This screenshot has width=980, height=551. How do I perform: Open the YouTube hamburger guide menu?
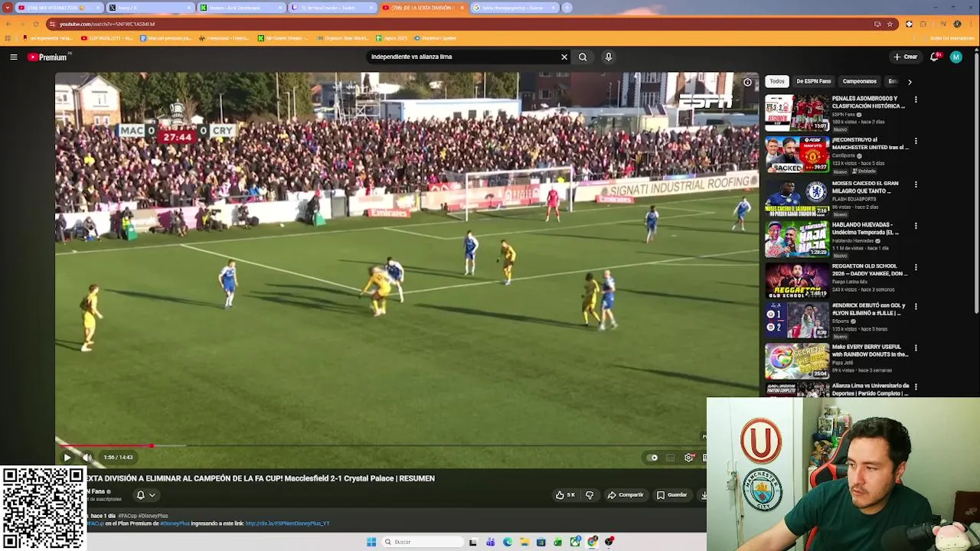point(13,57)
